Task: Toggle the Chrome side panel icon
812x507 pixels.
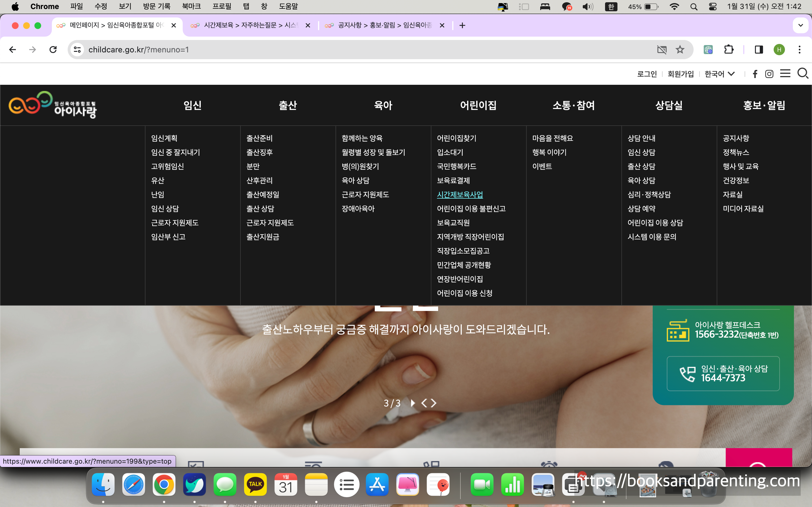Action: (759, 50)
